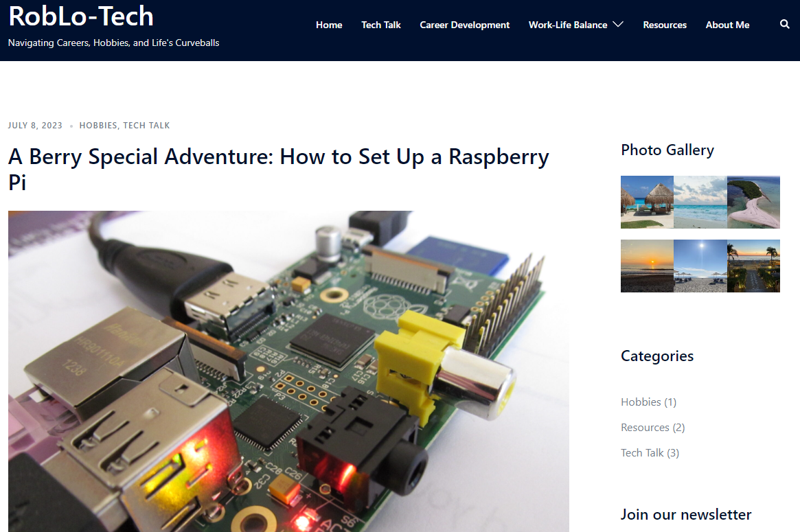Open the beach sunset gallery photo
Viewport: 800px width, 532px height.
[647, 266]
